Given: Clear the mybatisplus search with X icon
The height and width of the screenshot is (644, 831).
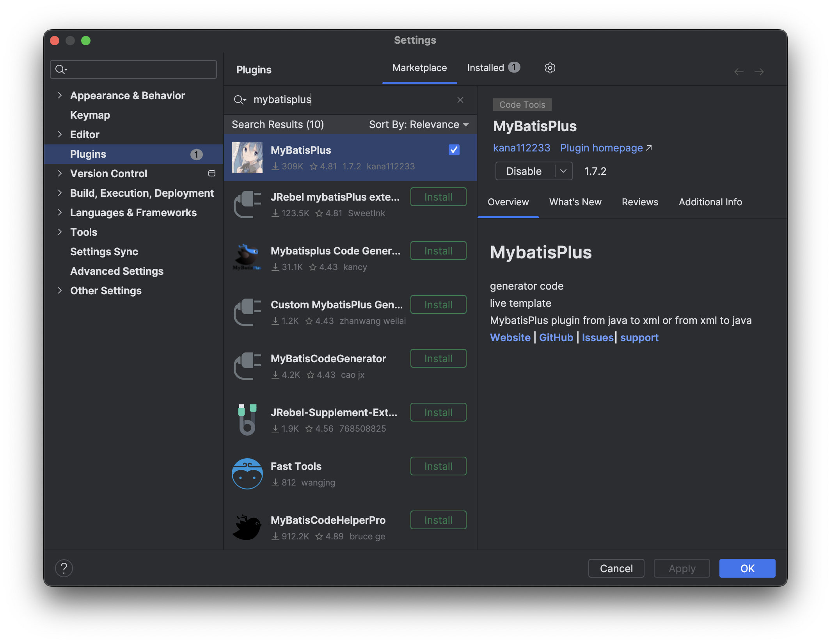Looking at the screenshot, I should [460, 100].
